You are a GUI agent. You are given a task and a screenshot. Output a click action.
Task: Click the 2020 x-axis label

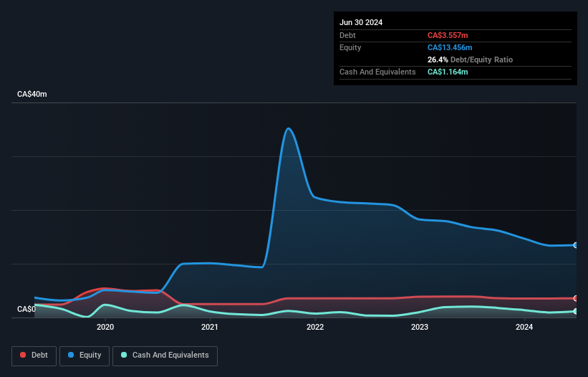[105, 327]
